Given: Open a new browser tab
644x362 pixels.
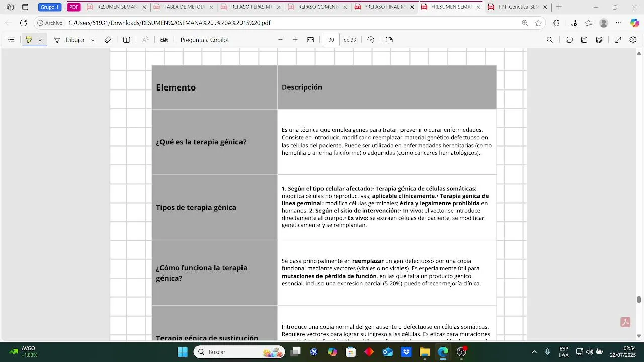Looking at the screenshot, I should point(559,7).
